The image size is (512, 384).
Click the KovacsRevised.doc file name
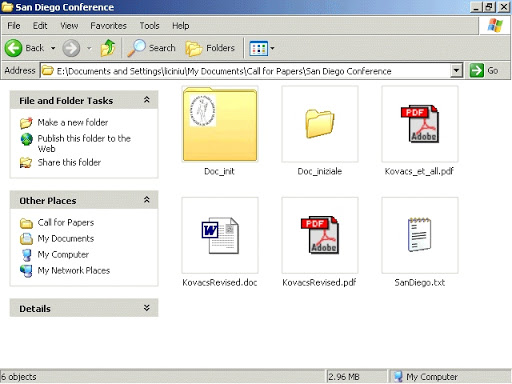click(x=220, y=283)
